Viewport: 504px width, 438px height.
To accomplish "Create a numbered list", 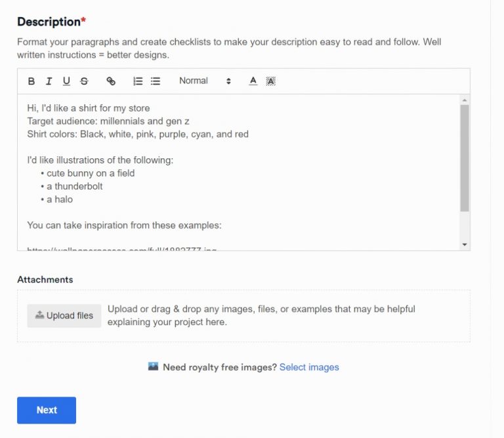I will click(138, 81).
